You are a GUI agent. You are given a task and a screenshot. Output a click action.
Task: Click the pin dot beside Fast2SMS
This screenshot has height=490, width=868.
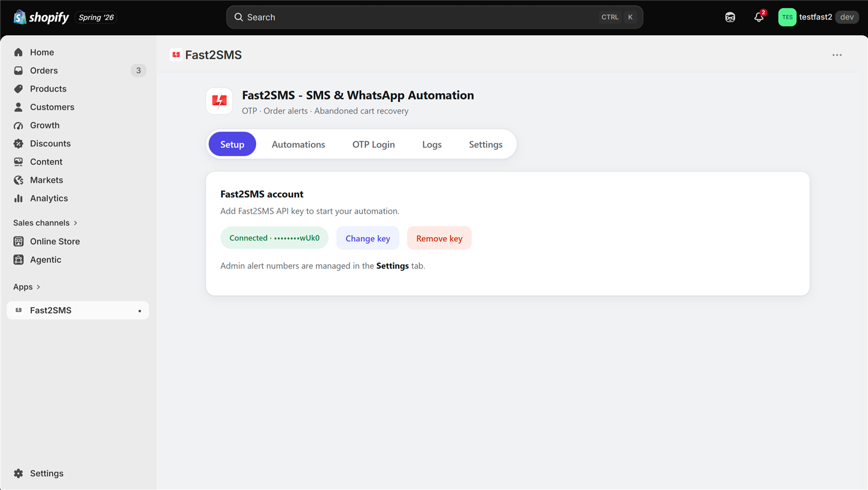coord(139,311)
